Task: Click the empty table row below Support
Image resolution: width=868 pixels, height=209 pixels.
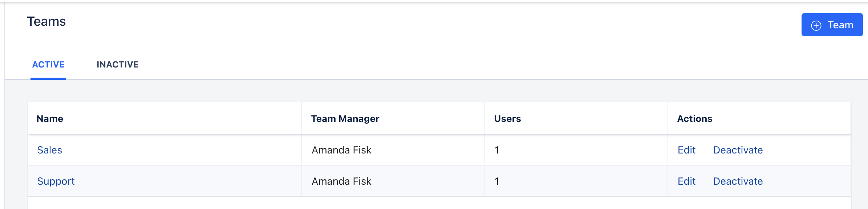Action: click(x=439, y=203)
